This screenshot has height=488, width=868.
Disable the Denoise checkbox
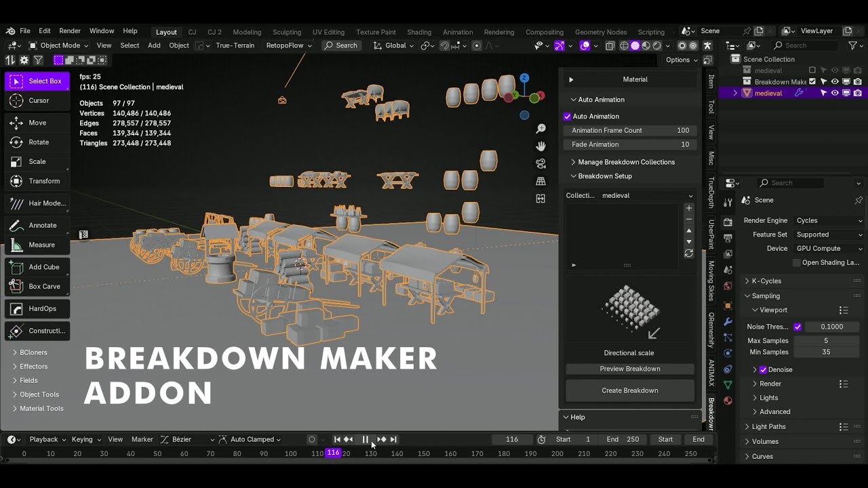(x=763, y=369)
